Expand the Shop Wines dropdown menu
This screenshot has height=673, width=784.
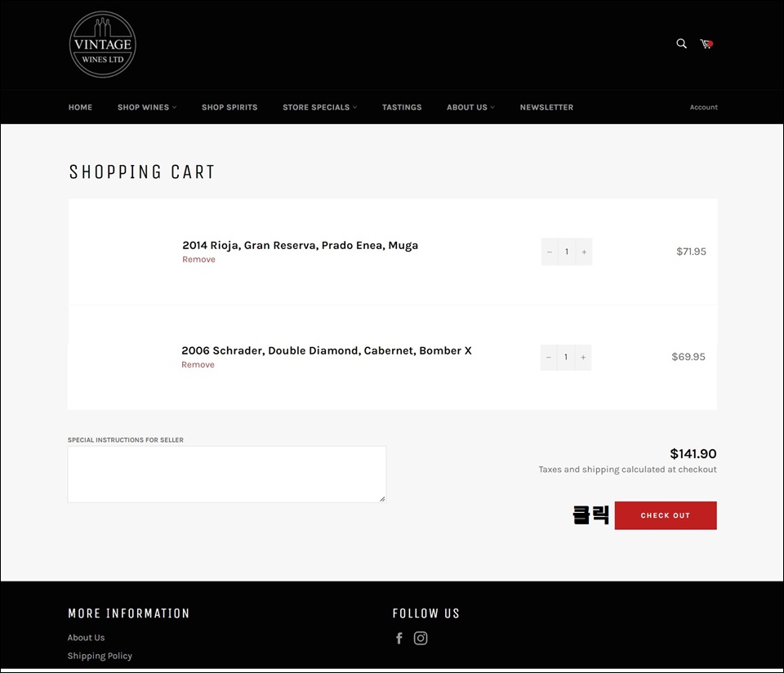click(146, 107)
